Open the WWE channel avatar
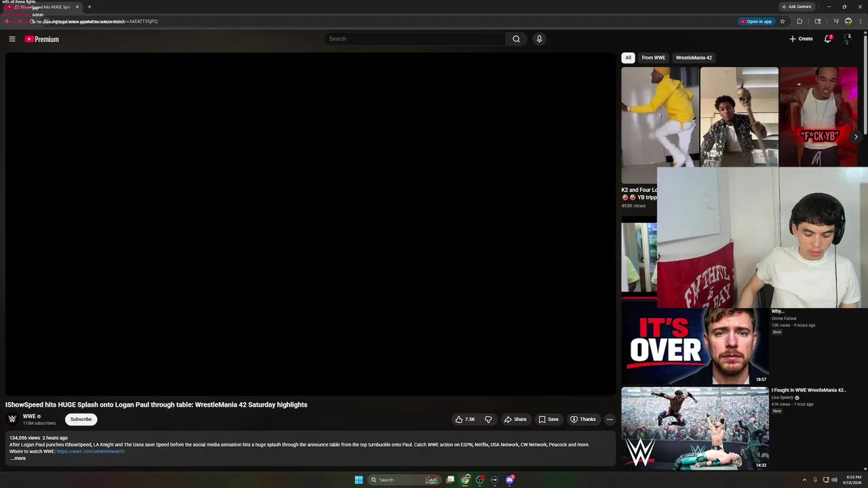The image size is (868, 488). point(12,420)
